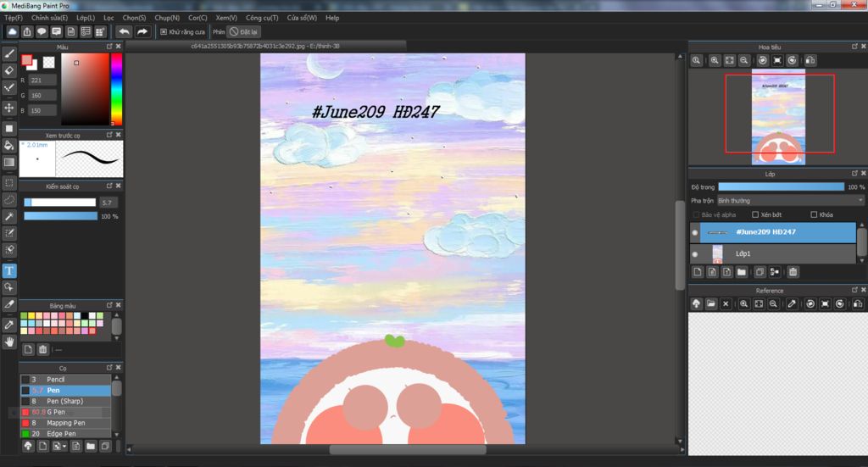Undock the Xem trước cọ panel
Image resolution: width=868 pixels, height=467 pixels.
click(x=109, y=135)
